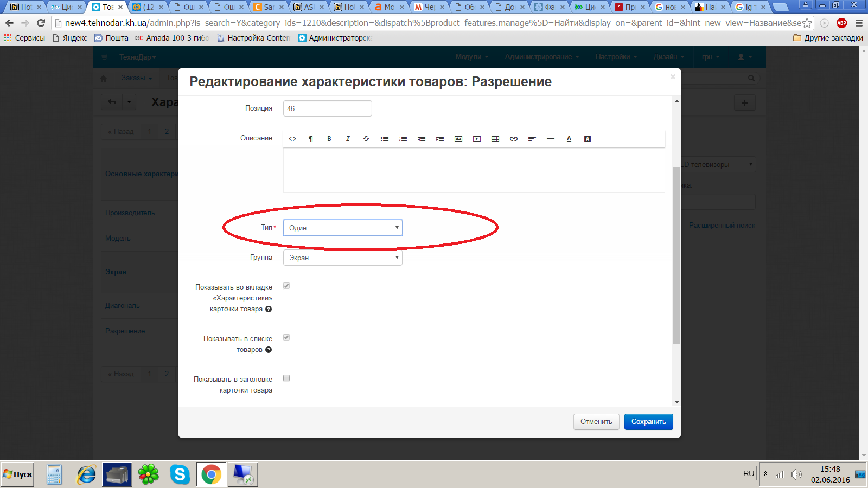Open help tooltip for features tab option
868x488 pixels.
[x=269, y=309]
